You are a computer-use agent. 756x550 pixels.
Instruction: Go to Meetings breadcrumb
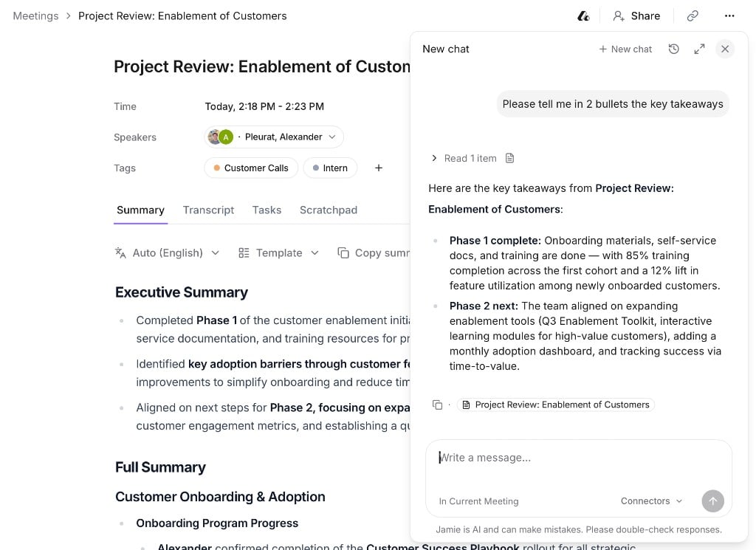(35, 16)
